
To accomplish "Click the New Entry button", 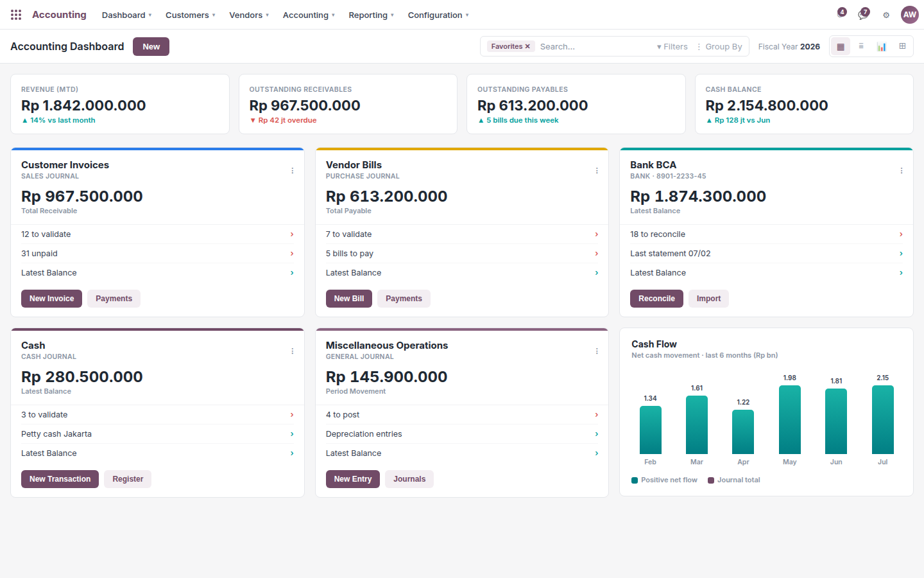I will tap(353, 479).
